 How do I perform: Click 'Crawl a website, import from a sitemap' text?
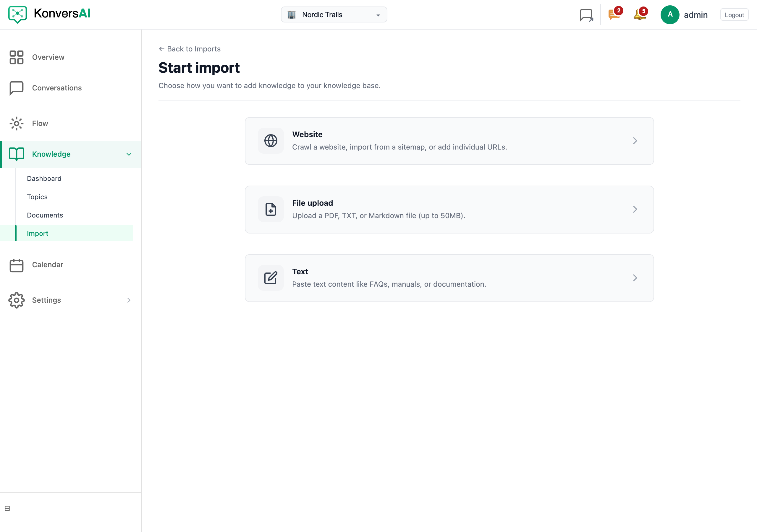(399, 147)
